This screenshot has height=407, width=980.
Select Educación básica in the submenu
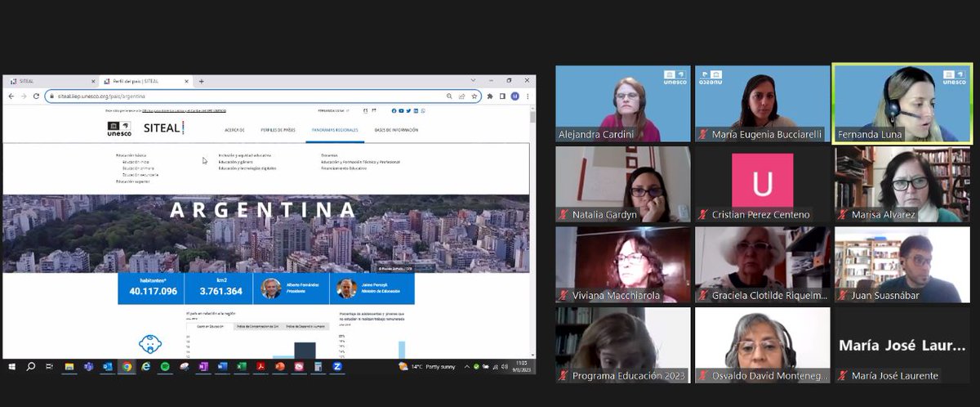point(131,154)
